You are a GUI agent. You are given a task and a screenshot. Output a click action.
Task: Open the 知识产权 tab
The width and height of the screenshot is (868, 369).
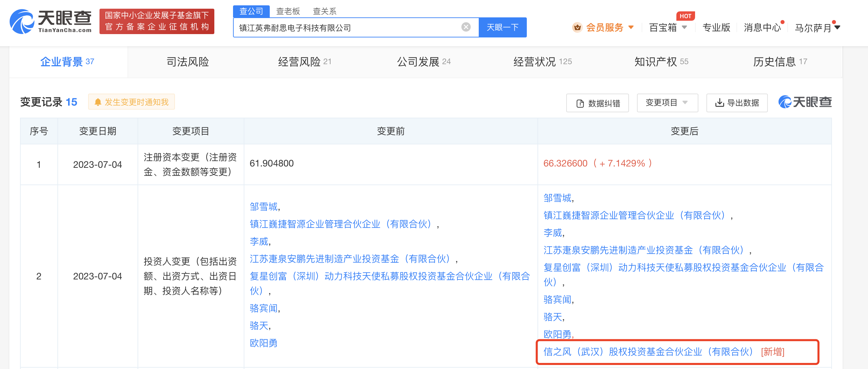(661, 62)
